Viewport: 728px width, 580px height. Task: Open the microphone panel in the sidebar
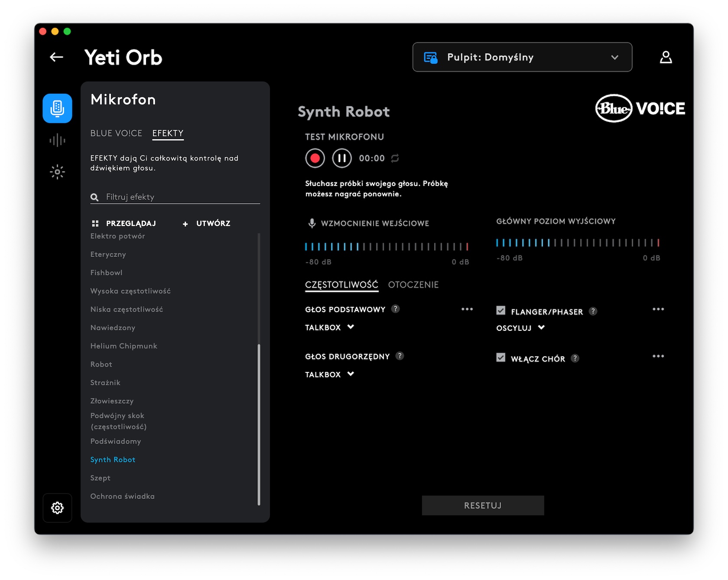57,108
